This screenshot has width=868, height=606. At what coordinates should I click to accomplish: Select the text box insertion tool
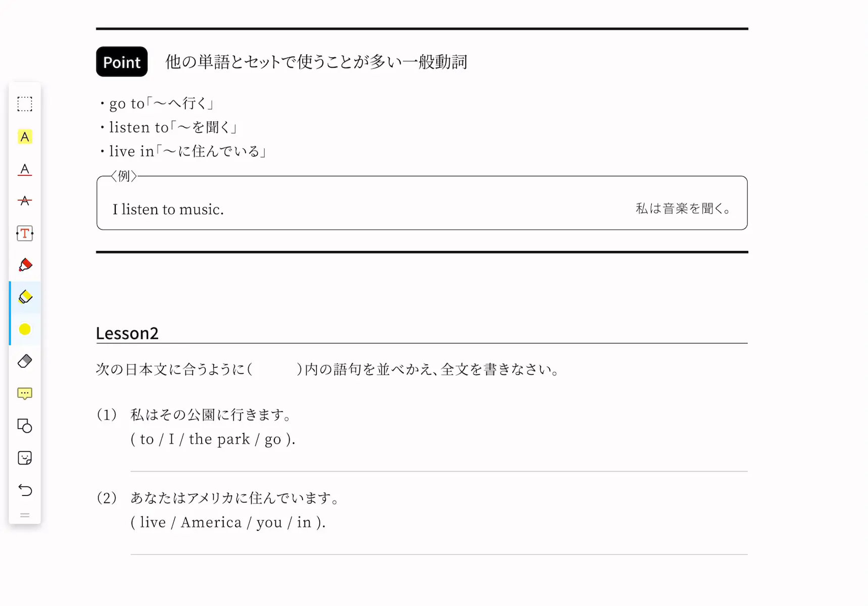[x=25, y=233]
